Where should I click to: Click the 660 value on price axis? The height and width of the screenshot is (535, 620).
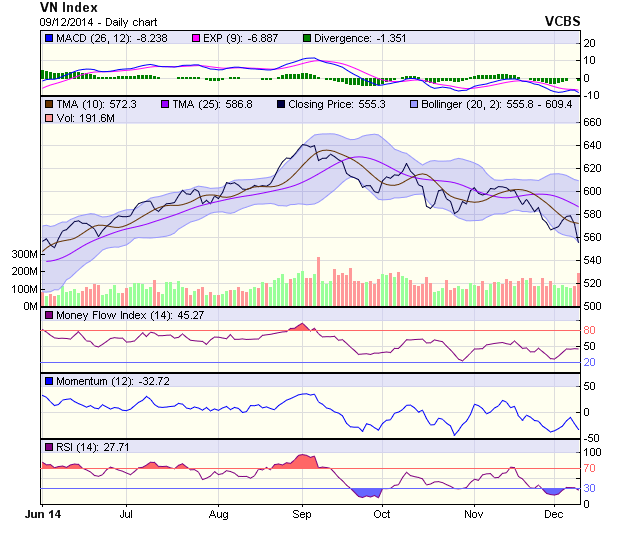pyautogui.click(x=593, y=122)
